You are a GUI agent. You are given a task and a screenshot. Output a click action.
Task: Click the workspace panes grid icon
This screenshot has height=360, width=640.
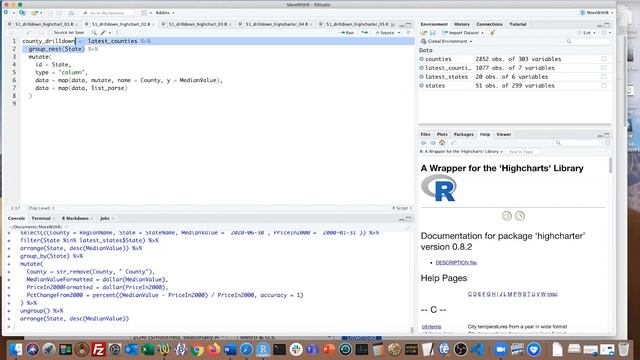coord(144,13)
